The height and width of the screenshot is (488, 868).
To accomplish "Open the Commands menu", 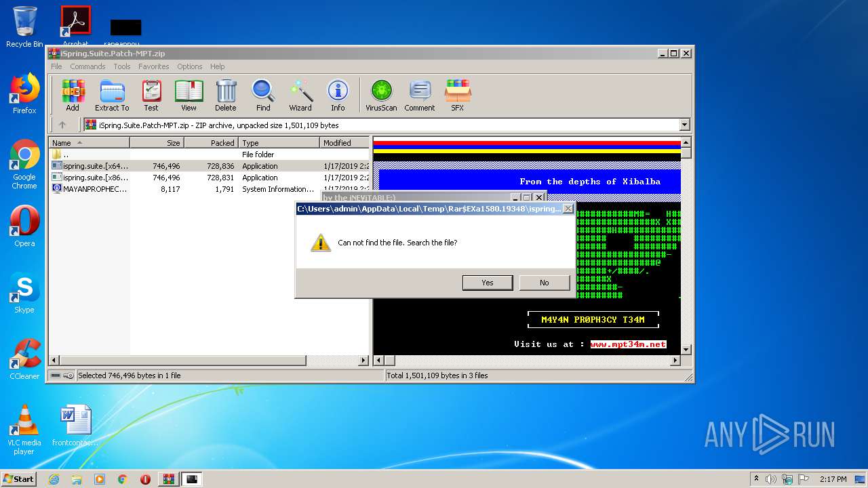I will (x=87, y=66).
